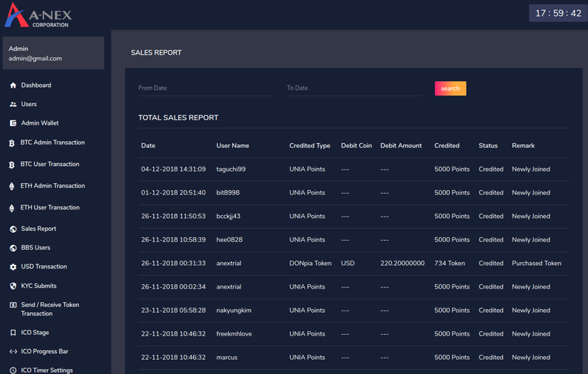Click the Status column header
The width and height of the screenshot is (588, 374).
pyautogui.click(x=488, y=146)
